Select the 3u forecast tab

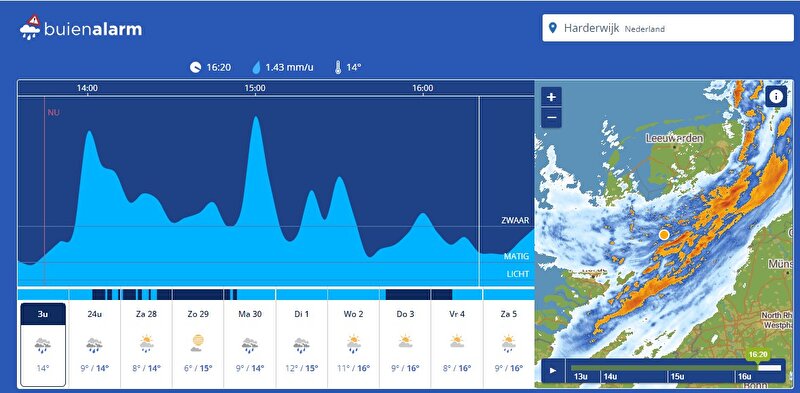[x=43, y=345]
